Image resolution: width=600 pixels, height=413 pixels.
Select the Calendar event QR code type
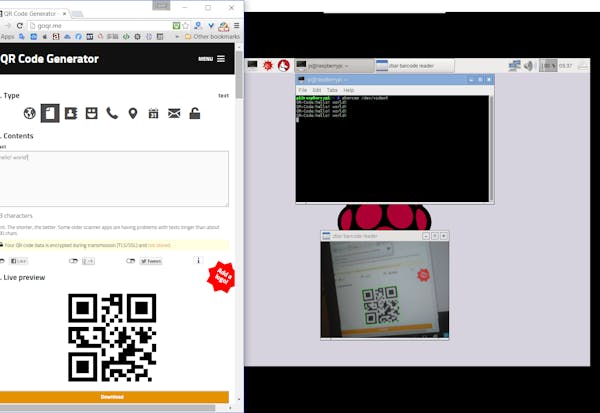[x=153, y=113]
